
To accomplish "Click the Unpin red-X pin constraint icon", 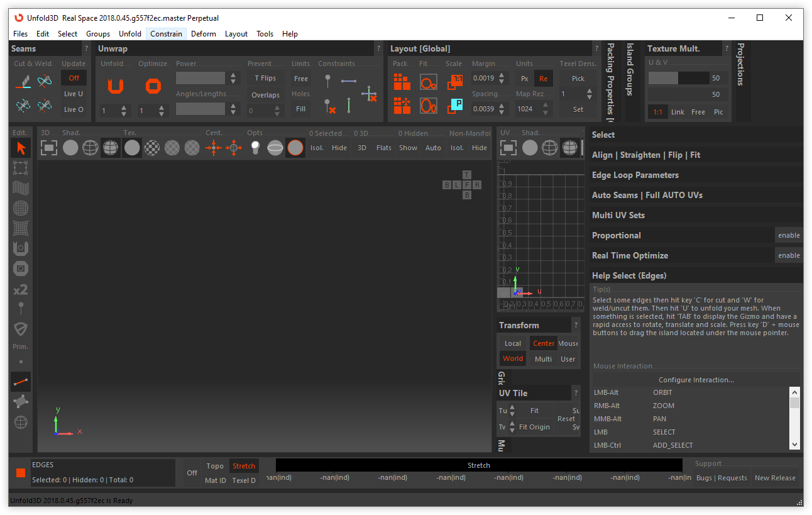I will 329,105.
